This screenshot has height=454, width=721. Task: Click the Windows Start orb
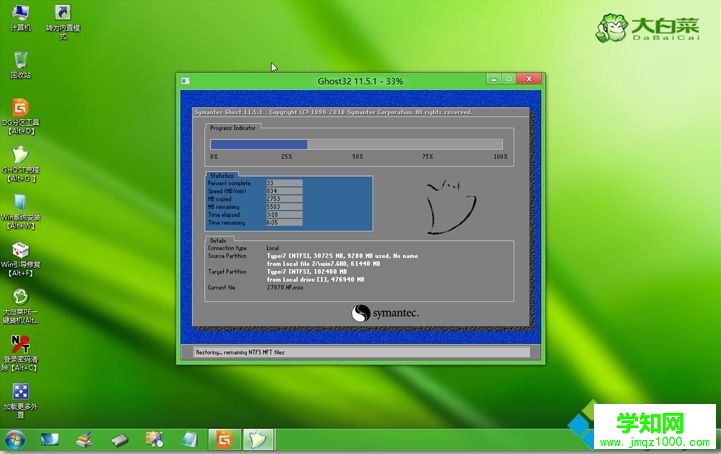tap(15, 440)
